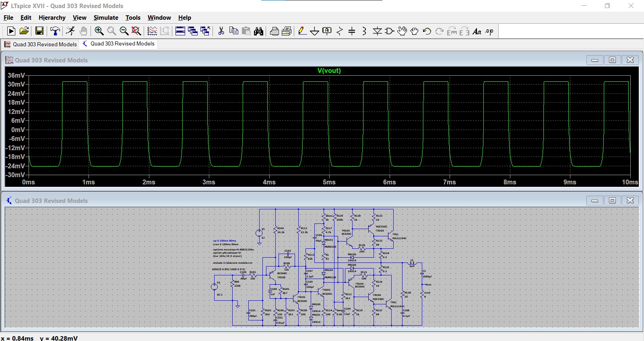This screenshot has height=341, width=644.
Task: Click the Zoom Full Extents icon
Action: (136, 31)
